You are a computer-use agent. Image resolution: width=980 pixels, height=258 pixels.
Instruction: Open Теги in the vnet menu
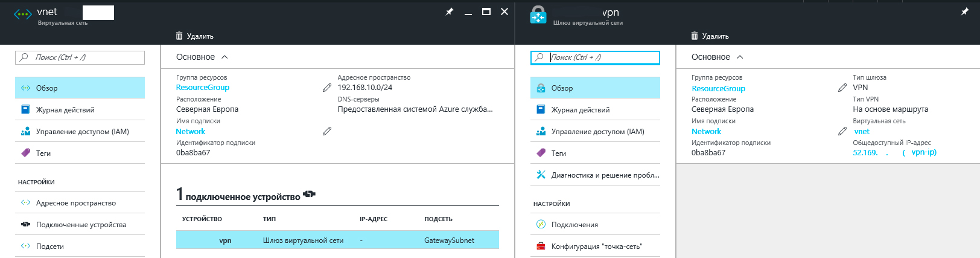point(43,153)
